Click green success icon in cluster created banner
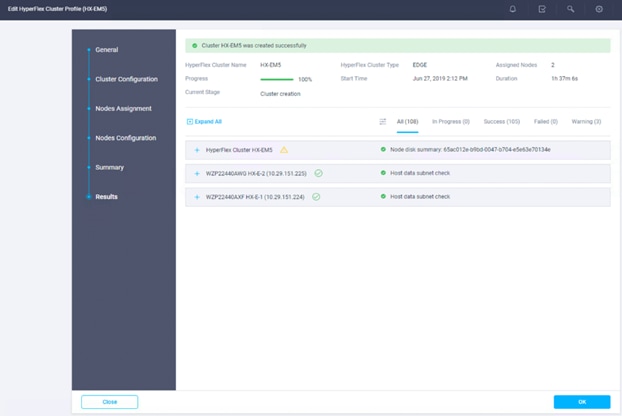This screenshot has height=416, width=622. tap(195, 46)
